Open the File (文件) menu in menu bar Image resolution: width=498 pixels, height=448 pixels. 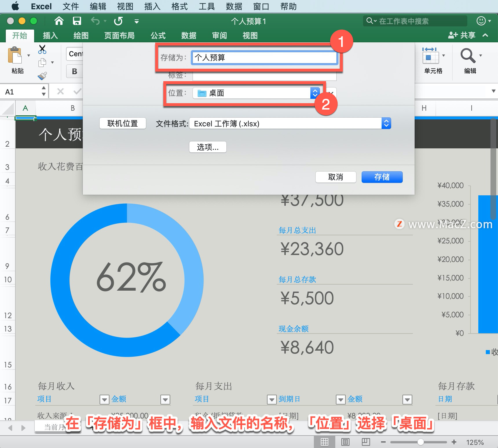71,6
